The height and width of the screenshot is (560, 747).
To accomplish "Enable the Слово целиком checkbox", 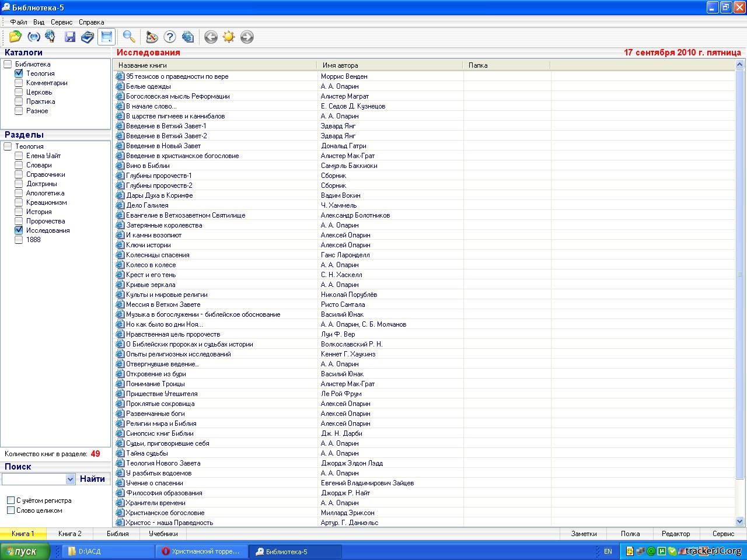I will tap(11, 510).
